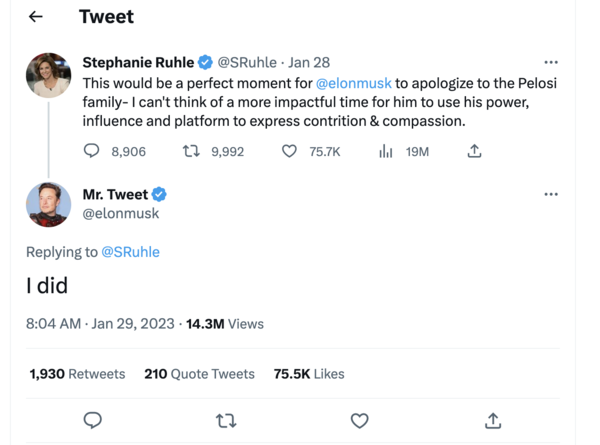Reply to Mr. Tweet's 'I did' tweet
Image resolution: width=600 pixels, height=445 pixels.
point(92,420)
